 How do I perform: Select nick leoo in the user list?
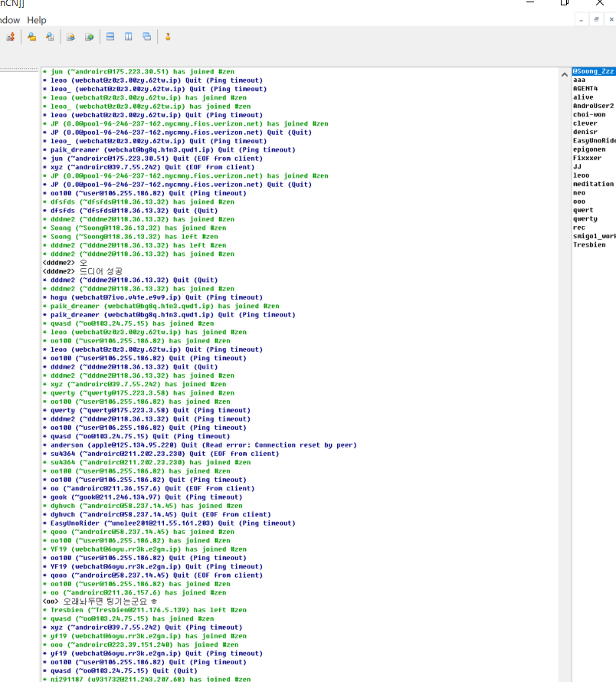[582, 175]
